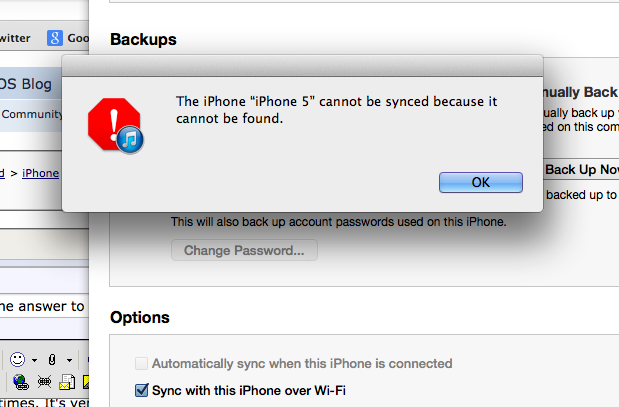Click the insert image icon
The width and height of the screenshot is (619, 407).
pos(84,381)
